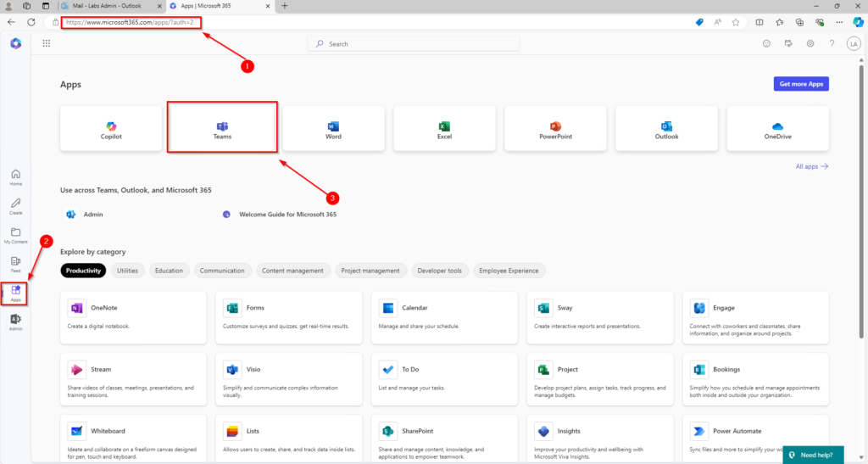Open the Whiteboard app card

click(133, 439)
